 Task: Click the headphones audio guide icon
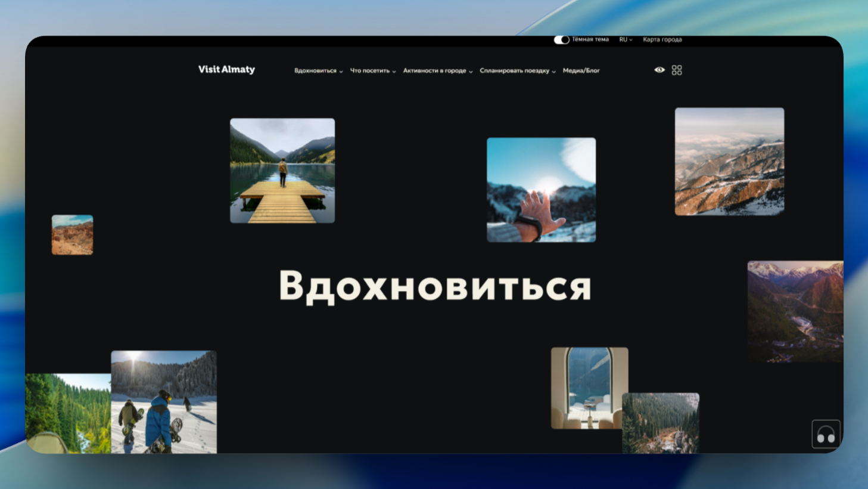click(x=826, y=435)
